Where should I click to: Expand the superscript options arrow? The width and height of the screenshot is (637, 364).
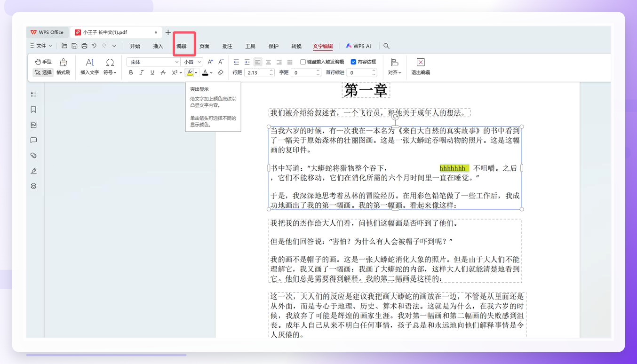click(x=181, y=73)
